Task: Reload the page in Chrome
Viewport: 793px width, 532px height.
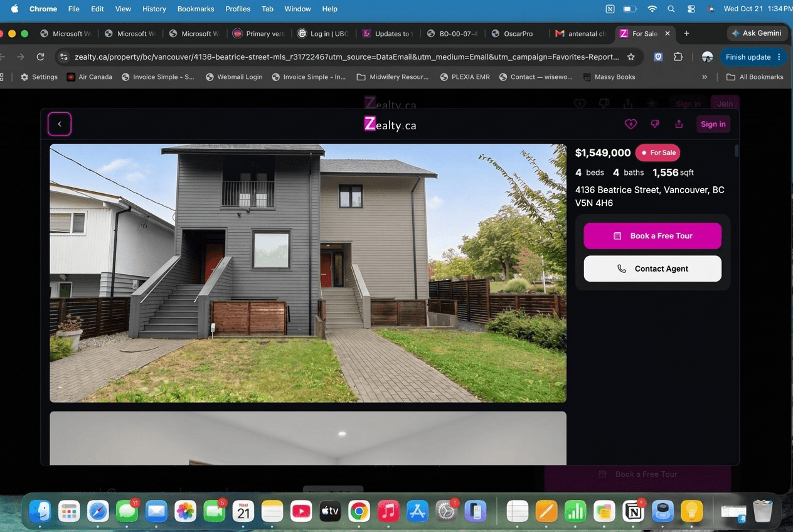Action: click(x=40, y=57)
